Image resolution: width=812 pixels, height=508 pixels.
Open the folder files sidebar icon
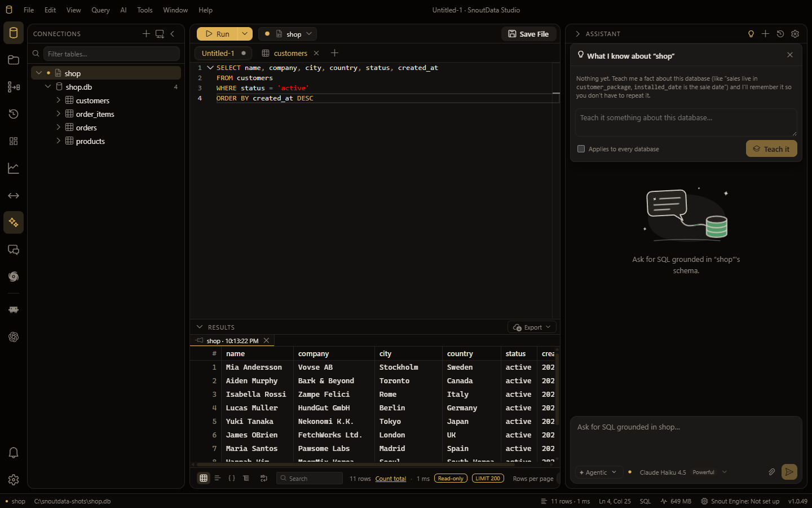pyautogui.click(x=14, y=60)
